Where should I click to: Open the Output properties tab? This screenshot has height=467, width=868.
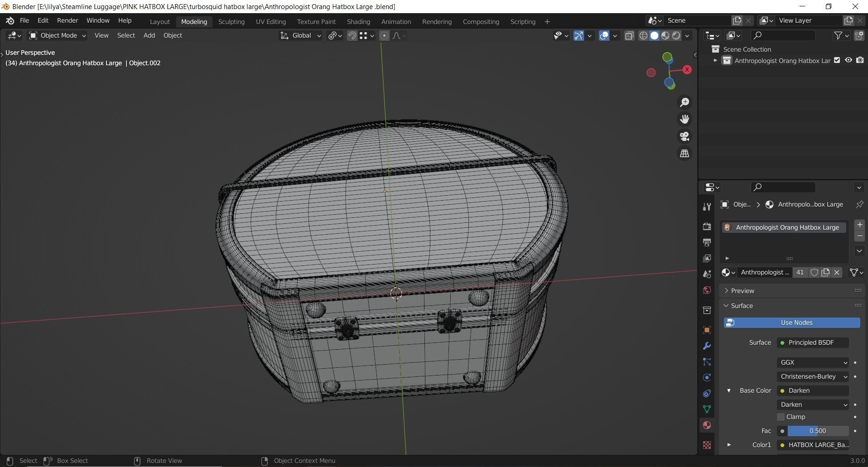point(707,242)
